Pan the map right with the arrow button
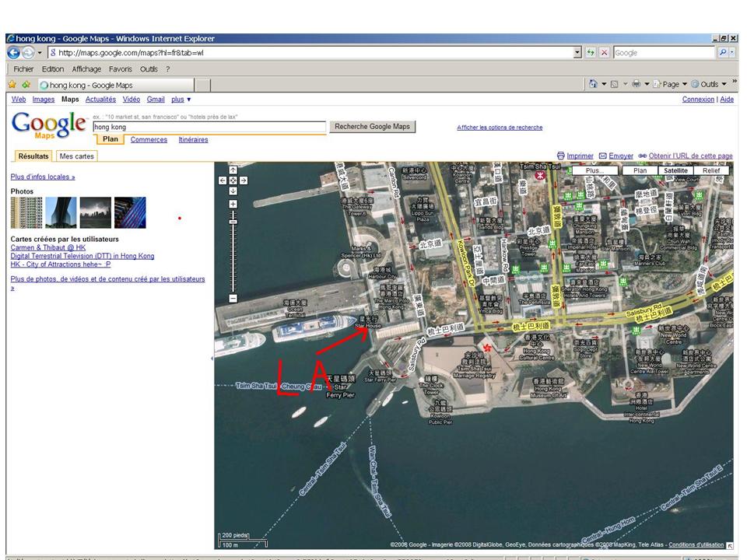Viewport: 747px width, 560px height. [x=244, y=180]
